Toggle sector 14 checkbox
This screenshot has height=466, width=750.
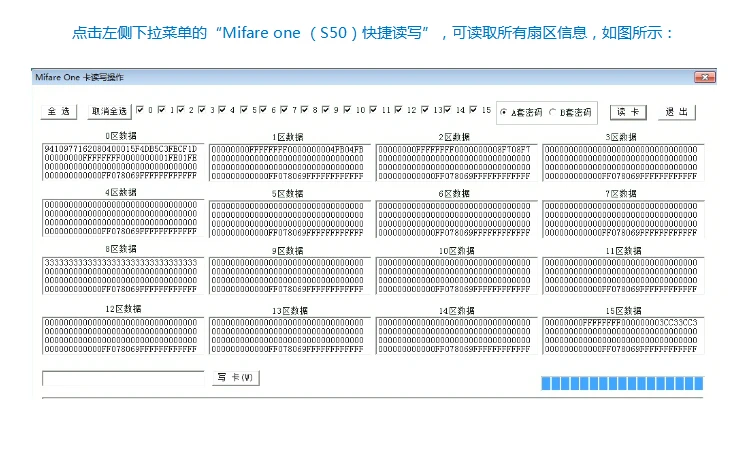(x=447, y=110)
